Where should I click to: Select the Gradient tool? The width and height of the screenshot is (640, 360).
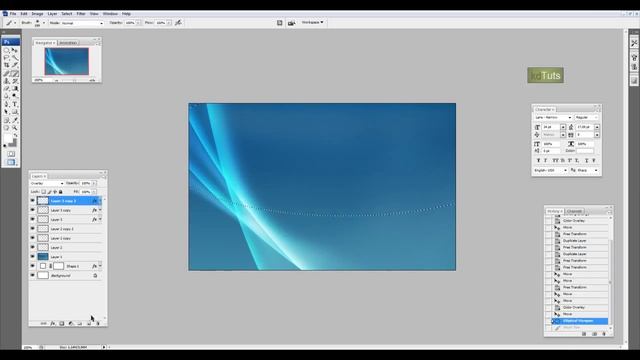[x=15, y=89]
